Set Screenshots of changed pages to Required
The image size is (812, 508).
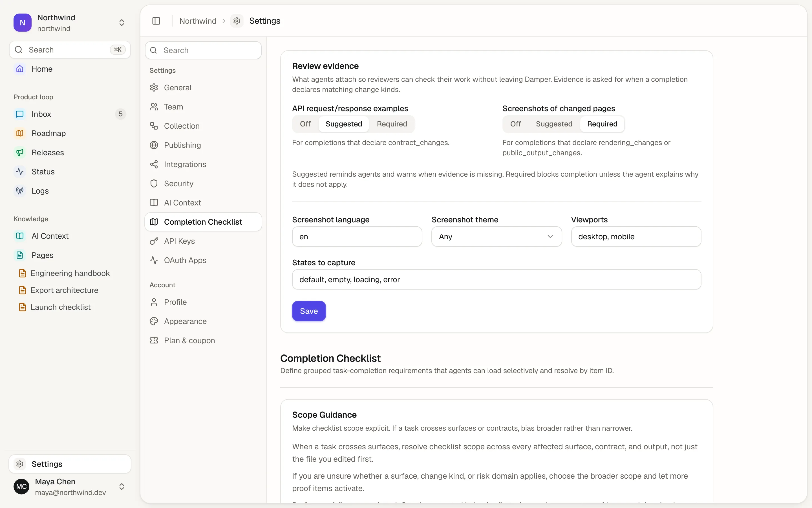tap(602, 124)
